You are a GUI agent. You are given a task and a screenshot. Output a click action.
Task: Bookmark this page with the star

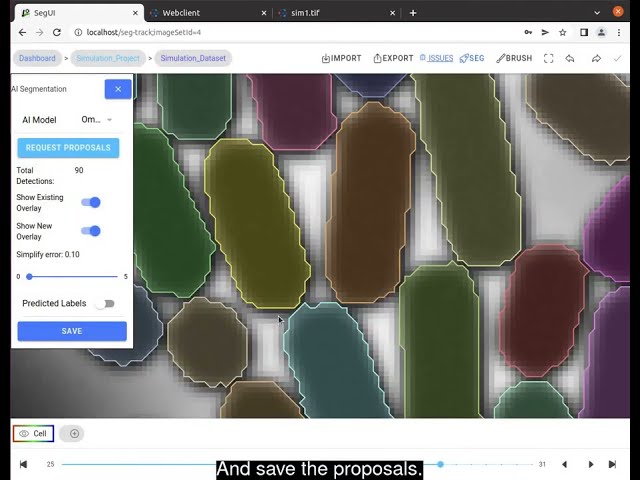562,32
